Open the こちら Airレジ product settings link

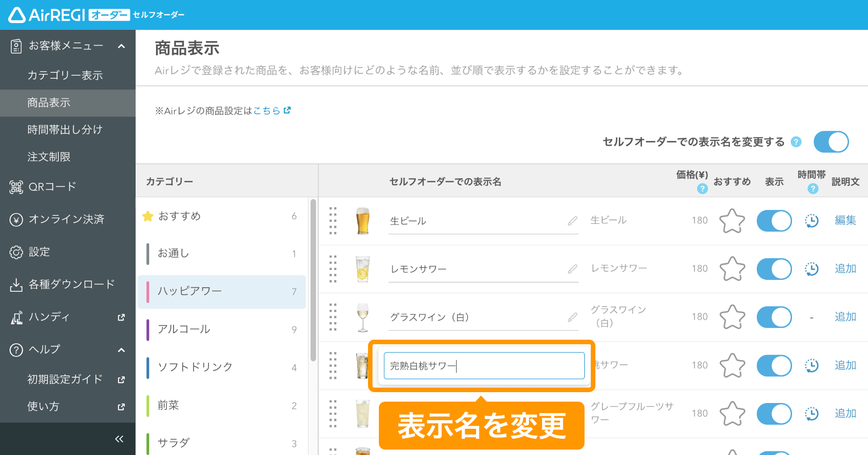point(272,111)
